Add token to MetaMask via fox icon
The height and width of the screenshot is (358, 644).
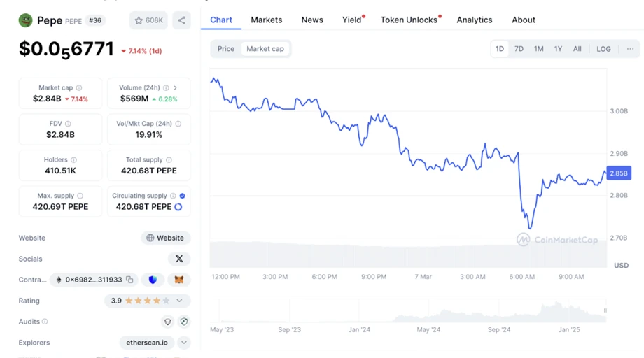(179, 280)
